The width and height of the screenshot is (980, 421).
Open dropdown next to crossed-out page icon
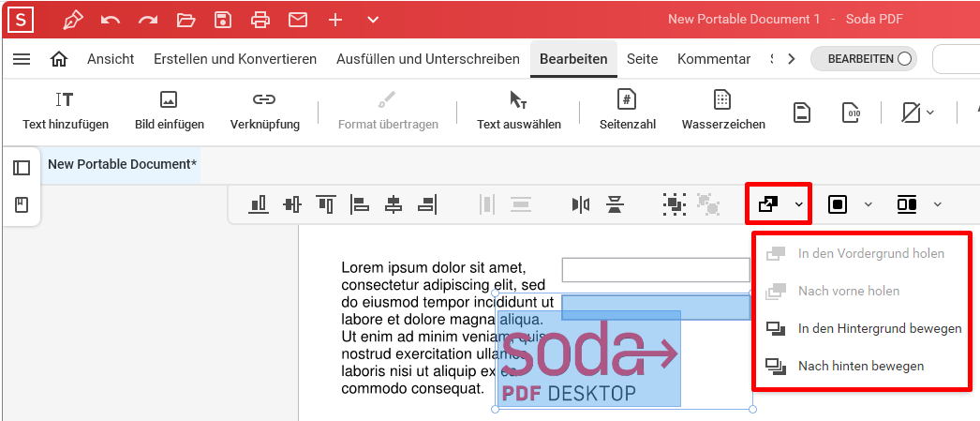click(930, 113)
